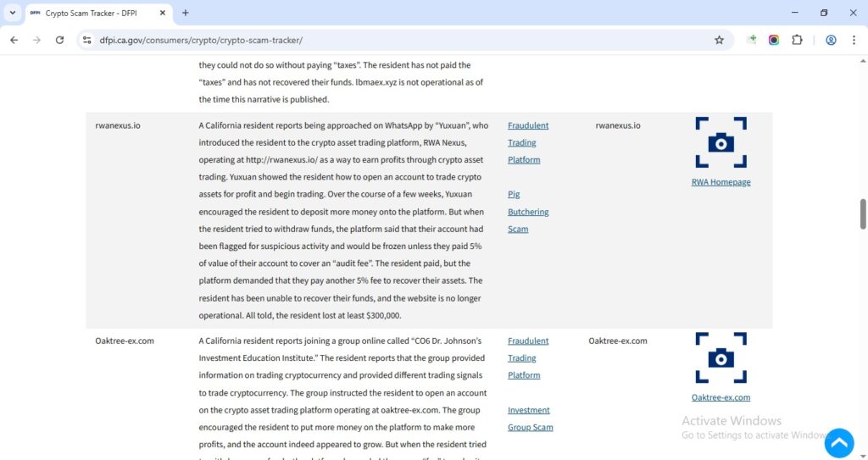Open the Pig Butchering Scam link

528,212
